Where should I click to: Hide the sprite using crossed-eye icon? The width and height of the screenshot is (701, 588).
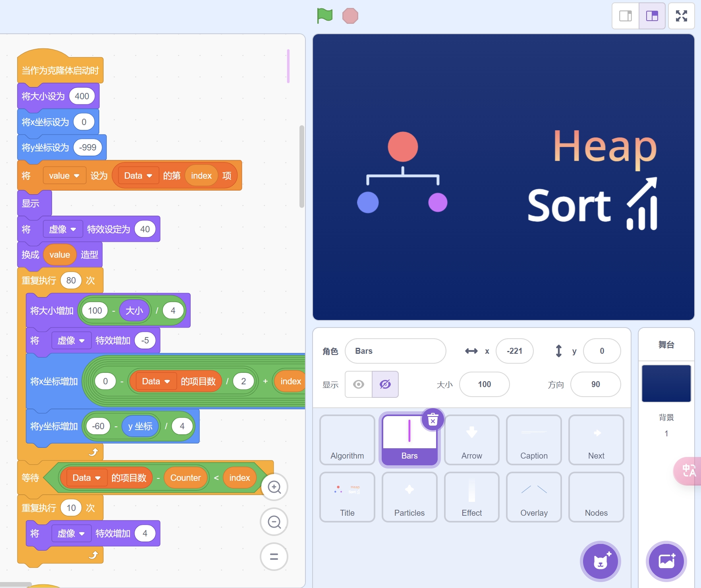(x=385, y=384)
